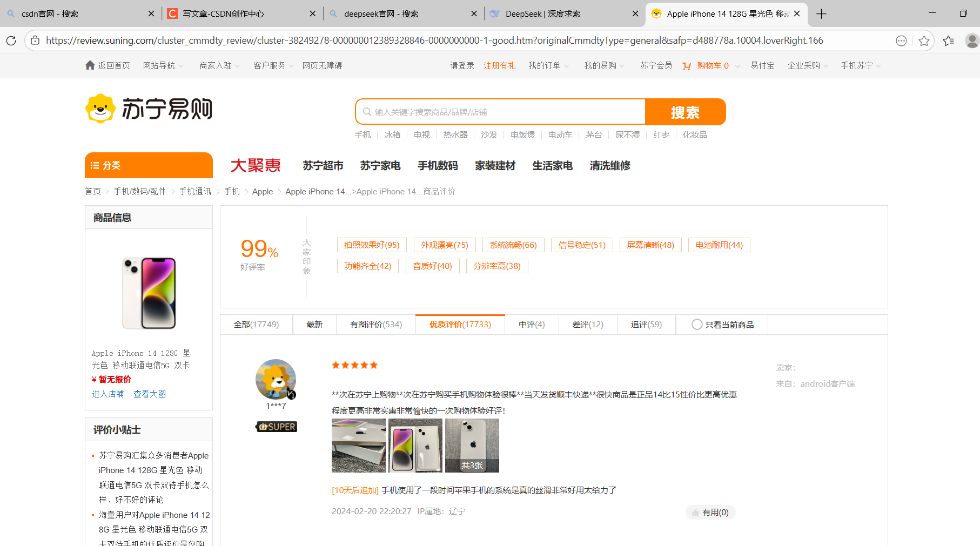
Task: Open the second review photo showing the phone screen
Action: click(415, 446)
